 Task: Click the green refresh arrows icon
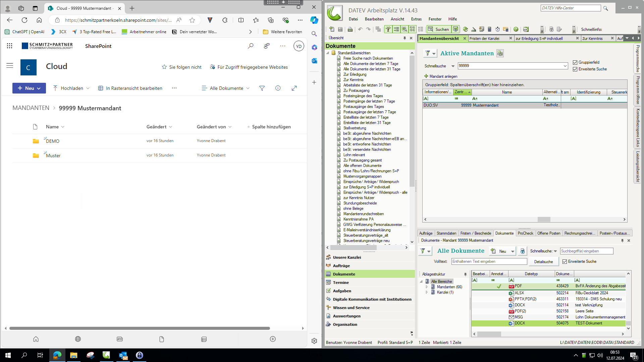[x=465, y=29]
